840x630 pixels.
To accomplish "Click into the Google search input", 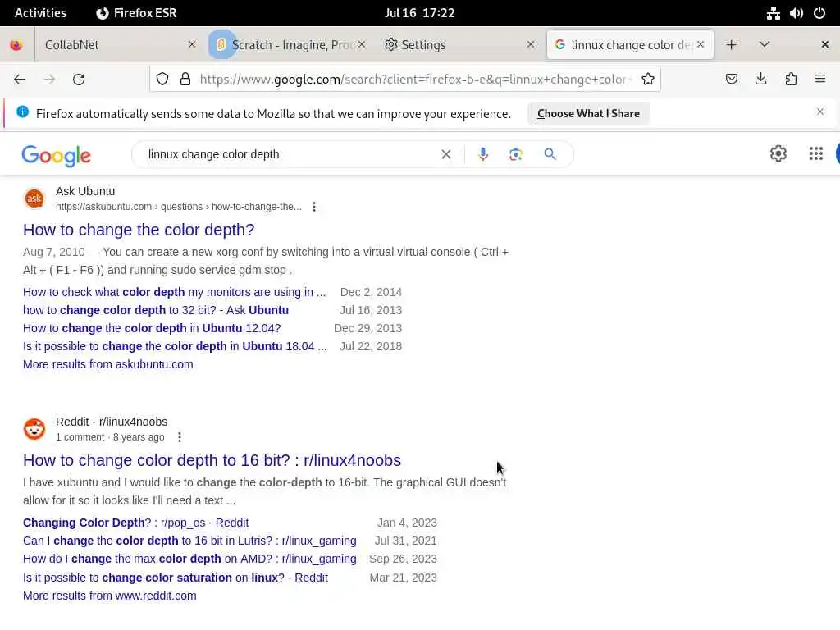I will click(290, 154).
